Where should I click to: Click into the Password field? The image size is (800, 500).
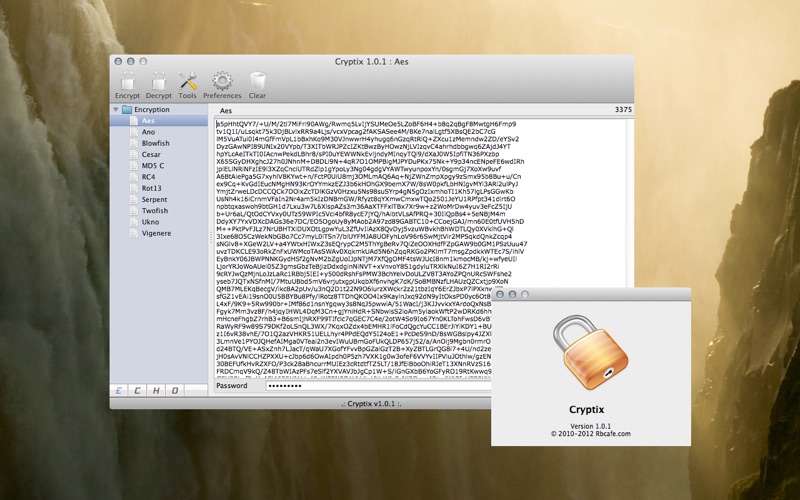click(378, 386)
